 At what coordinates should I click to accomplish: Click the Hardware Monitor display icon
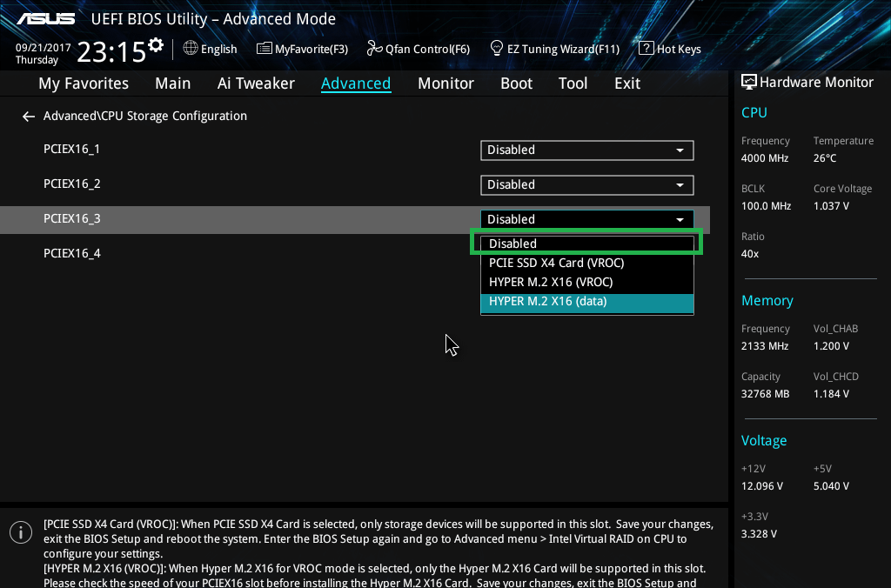[x=749, y=83]
